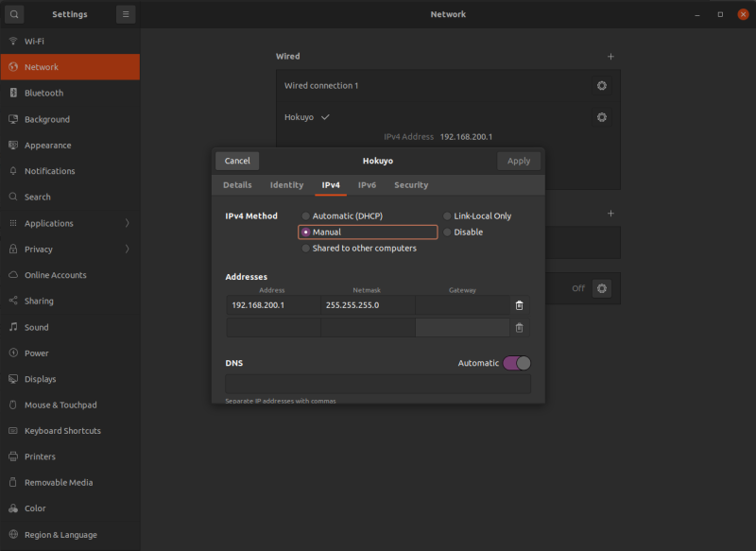Select Automatic (DHCP) IPv4 method
The image size is (756, 551).
point(305,216)
